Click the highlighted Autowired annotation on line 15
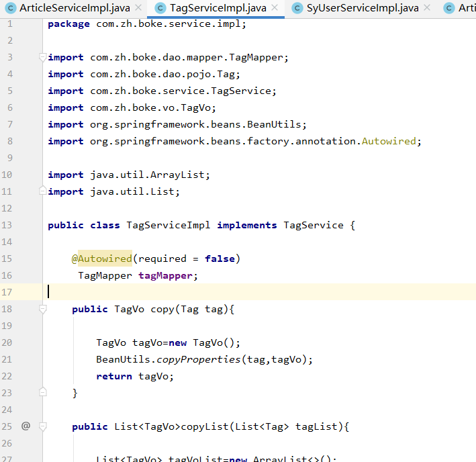This screenshot has width=476, height=462. (x=105, y=259)
